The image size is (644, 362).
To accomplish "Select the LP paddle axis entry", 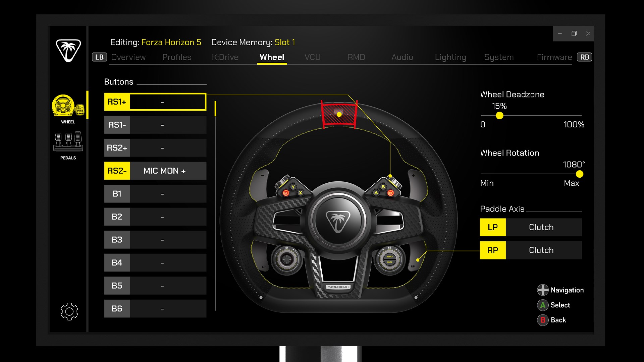I will 492,227.
